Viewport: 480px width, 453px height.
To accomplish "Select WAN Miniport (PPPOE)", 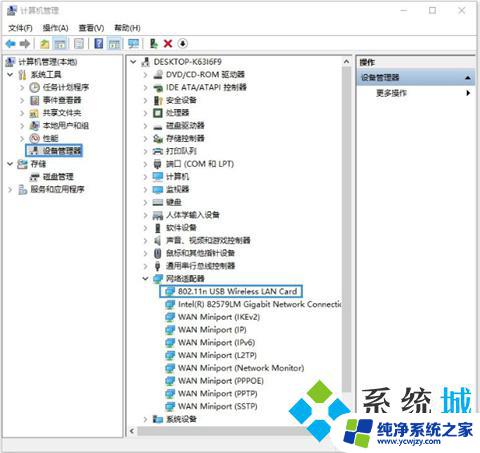I will click(x=221, y=381).
